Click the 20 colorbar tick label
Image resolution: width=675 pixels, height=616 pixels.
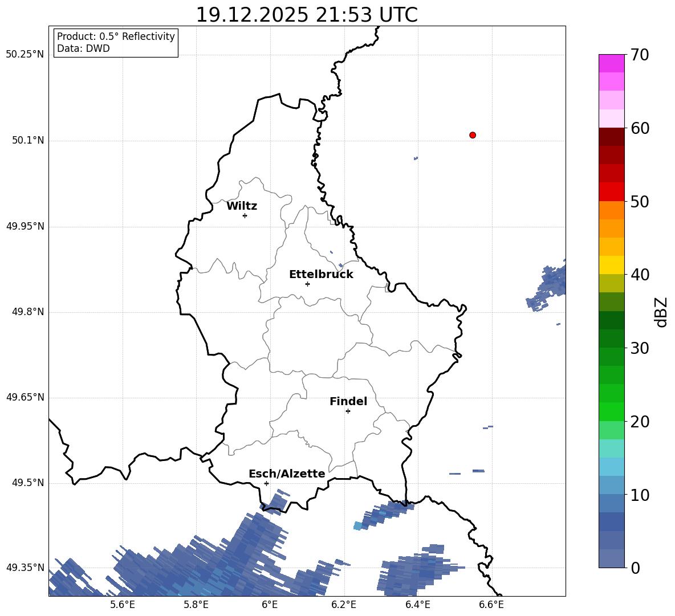(x=639, y=422)
